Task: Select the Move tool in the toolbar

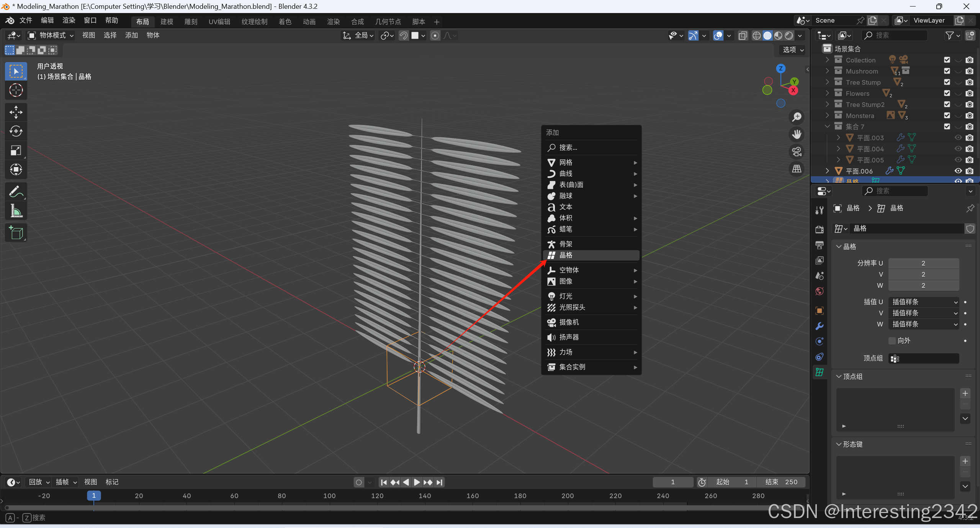Action: [16, 112]
